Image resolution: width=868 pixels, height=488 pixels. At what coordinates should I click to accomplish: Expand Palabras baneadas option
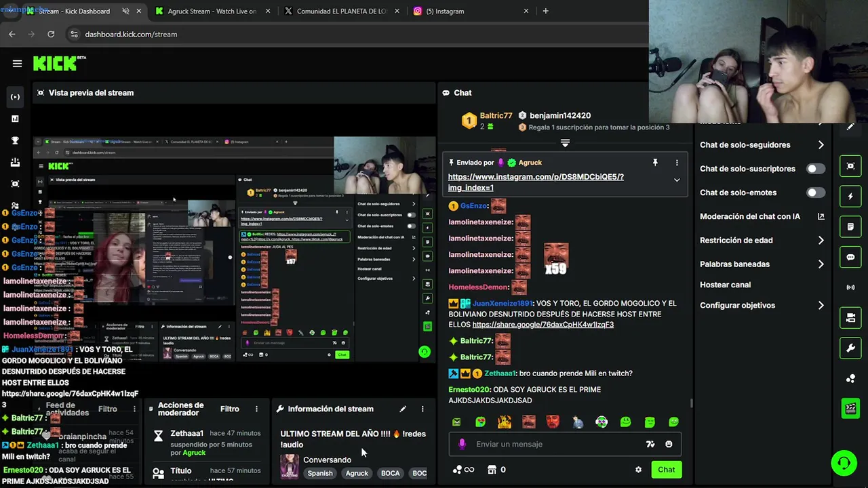click(762, 264)
